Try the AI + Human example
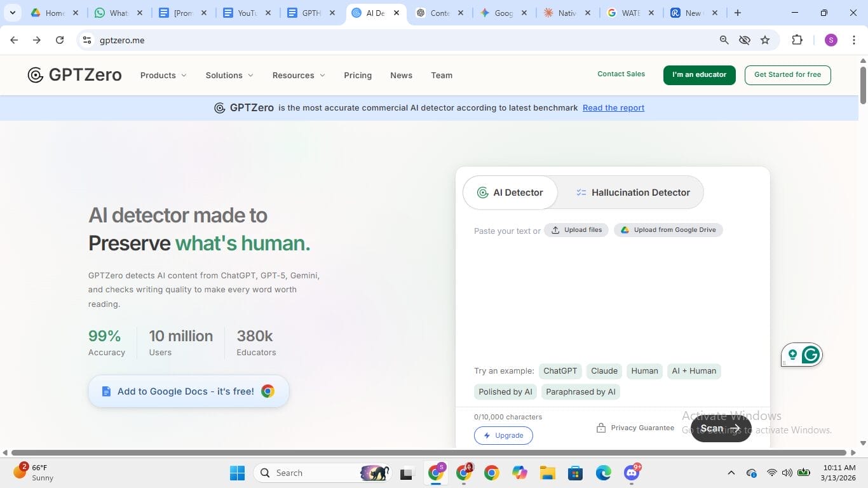868x488 pixels. click(694, 371)
